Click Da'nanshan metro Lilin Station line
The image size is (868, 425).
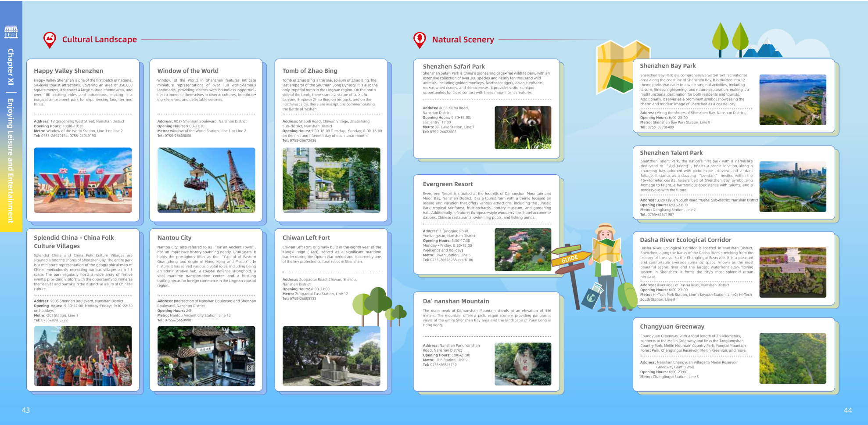click(x=445, y=360)
